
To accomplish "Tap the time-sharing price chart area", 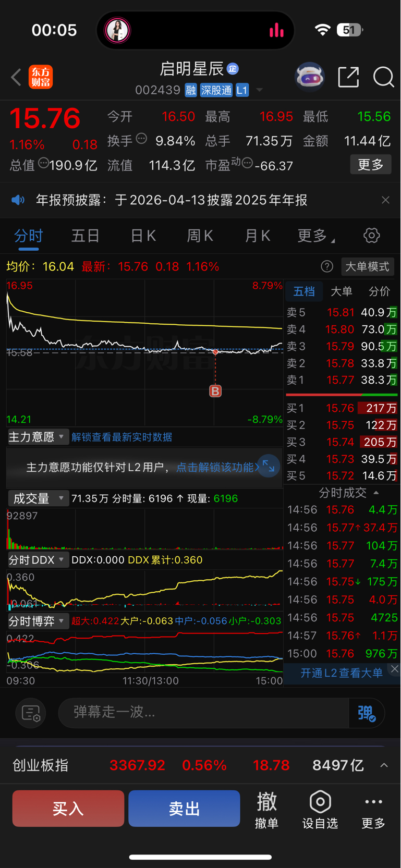I will [x=144, y=353].
